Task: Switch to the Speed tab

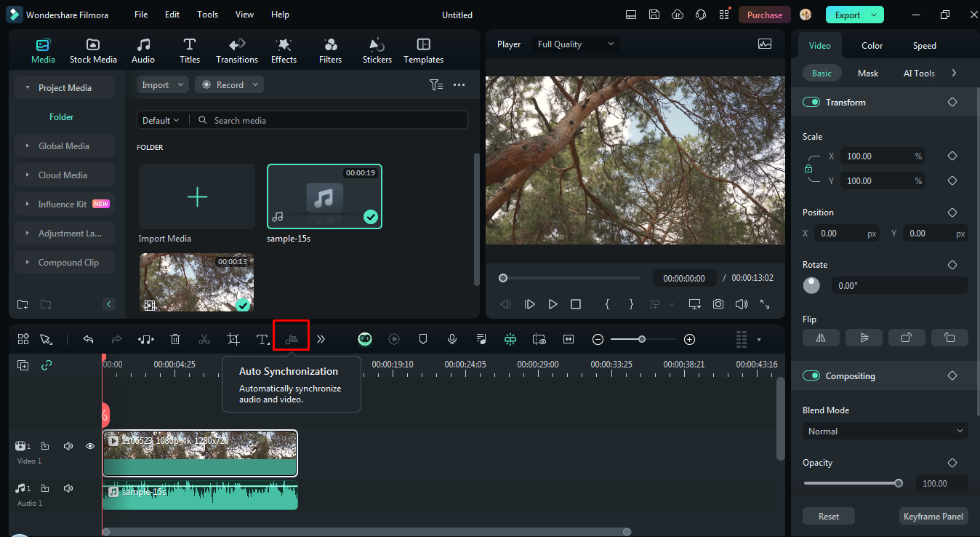Action: tap(925, 46)
